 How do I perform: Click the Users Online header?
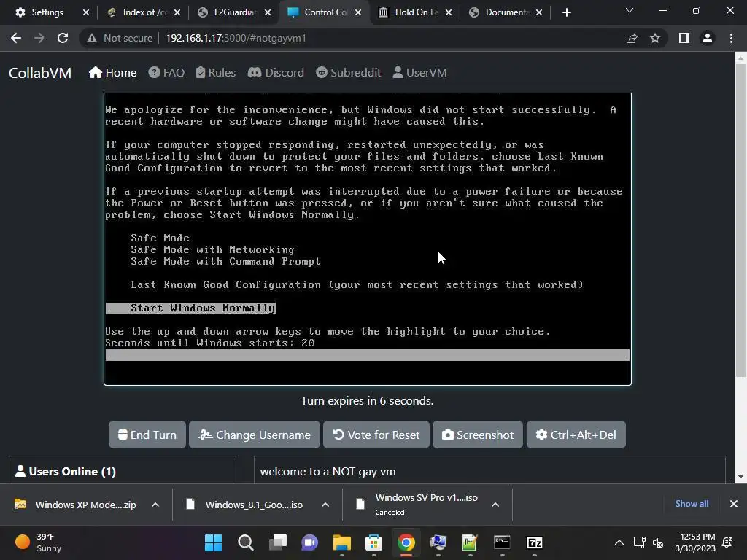(x=66, y=472)
